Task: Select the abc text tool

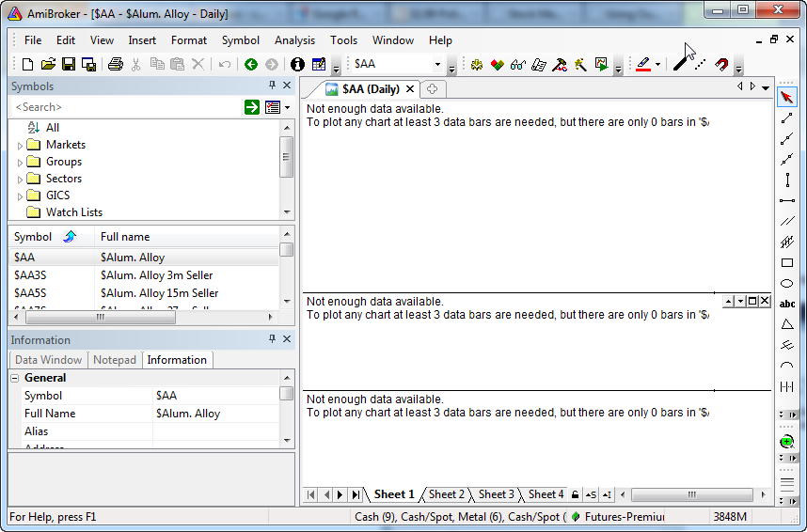Action: point(787,305)
